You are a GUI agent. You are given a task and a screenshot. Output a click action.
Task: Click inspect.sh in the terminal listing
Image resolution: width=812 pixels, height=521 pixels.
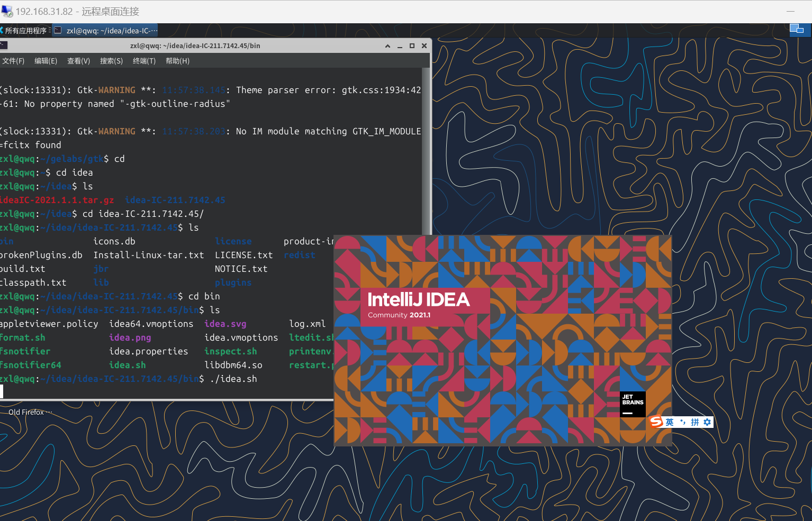click(x=231, y=351)
